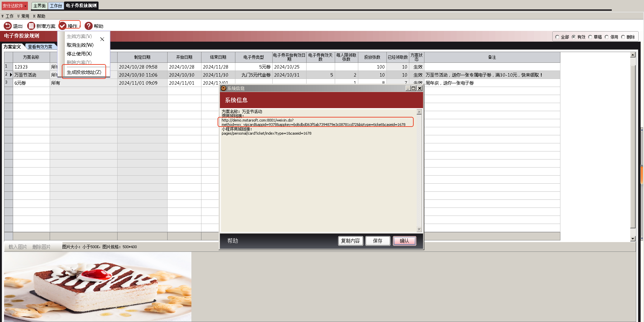Click the 保存 button in dialog
The image size is (644, 322).
pos(378,241)
